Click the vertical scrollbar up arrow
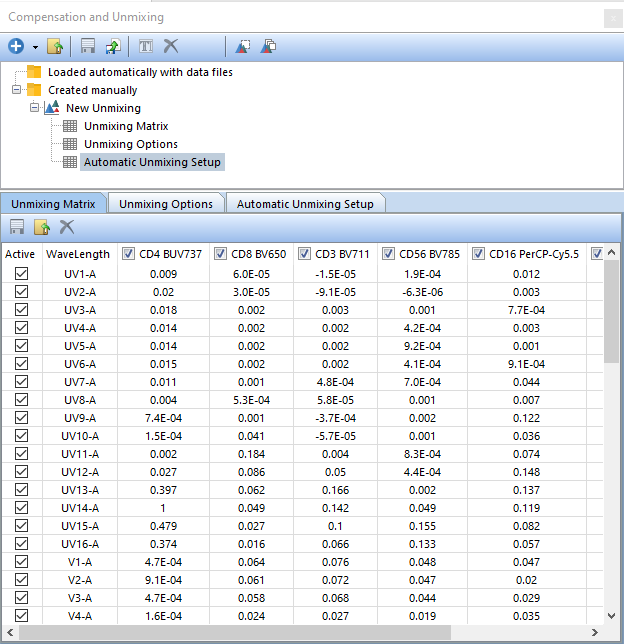This screenshot has width=624, height=644. tap(611, 252)
